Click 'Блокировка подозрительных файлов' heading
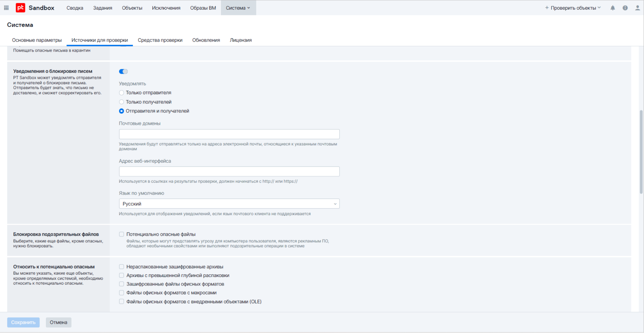 pyautogui.click(x=56, y=234)
